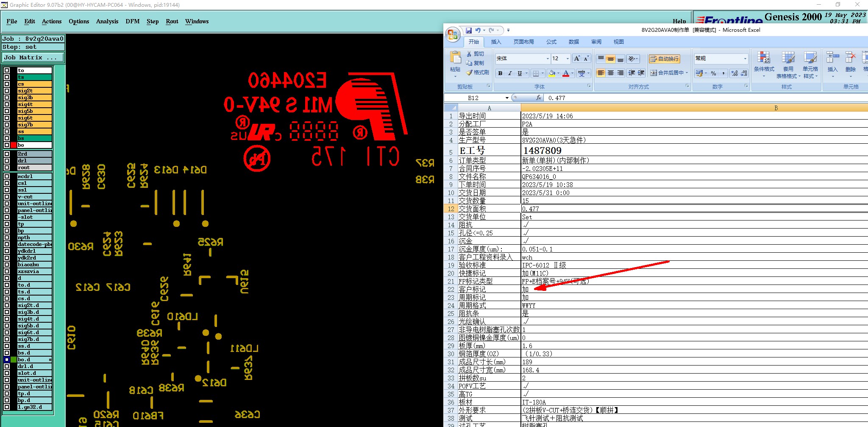
Task: Toggle visibility checkbox for layer bo.d
Action: click(x=7, y=360)
